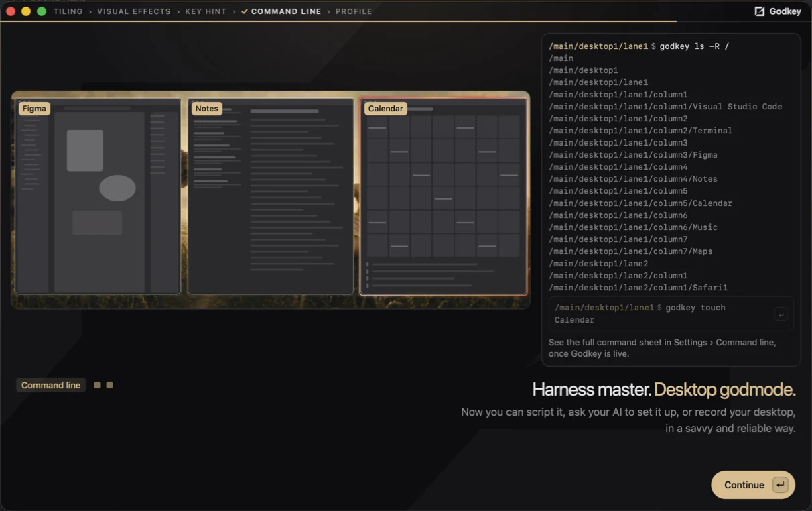The height and width of the screenshot is (511, 812).
Task: Click the second dot after Command line badge
Action: click(110, 385)
